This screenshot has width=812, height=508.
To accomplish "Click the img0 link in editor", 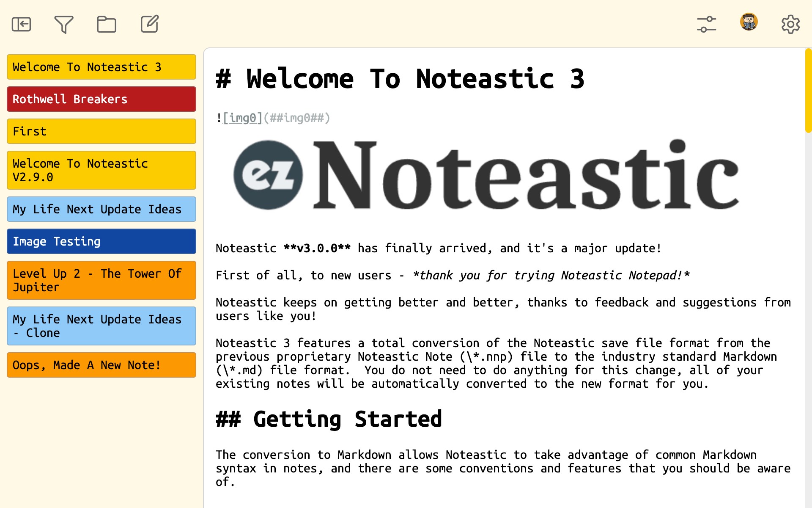I will tap(243, 118).
